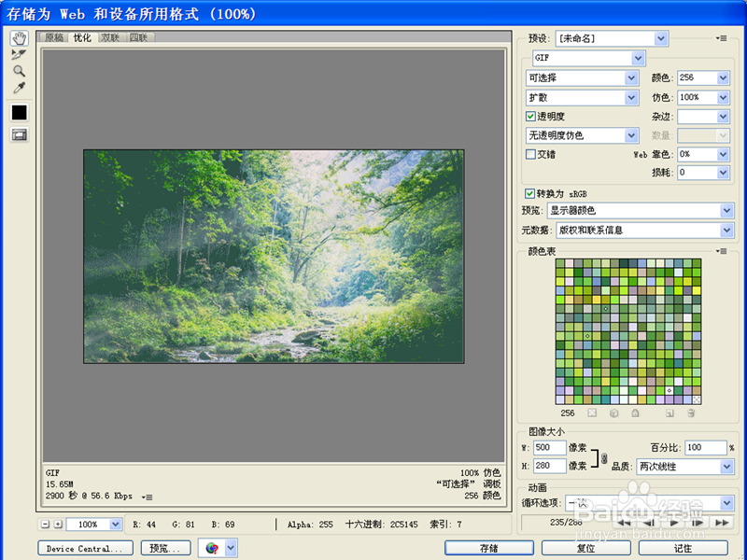
Task: Open the 无透明度仿色 dropdown
Action: 582,135
